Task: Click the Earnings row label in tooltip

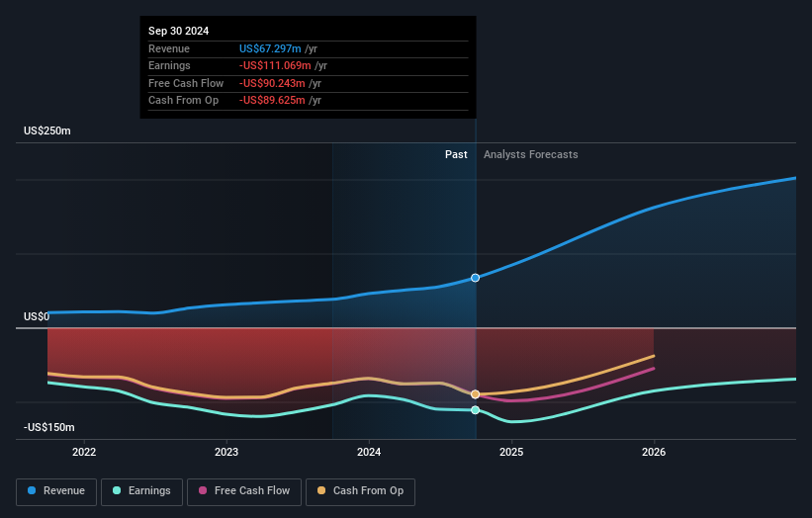Action: 169,65
